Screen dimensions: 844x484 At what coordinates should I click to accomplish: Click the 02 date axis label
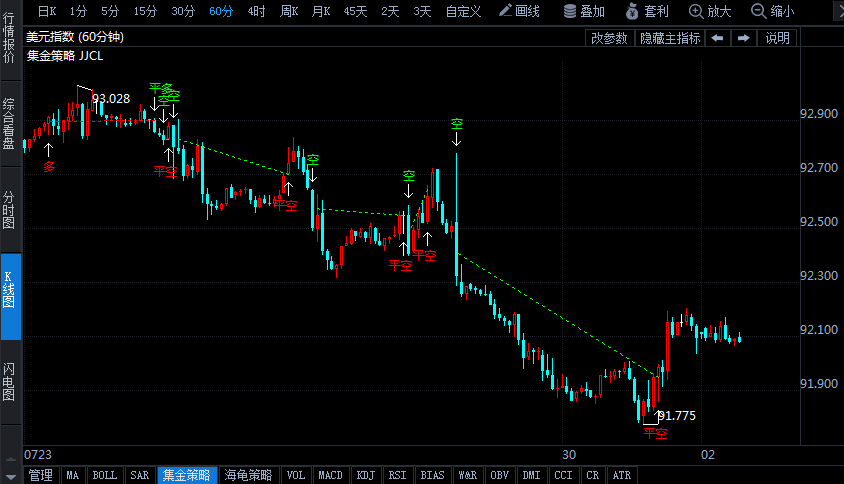click(x=708, y=454)
